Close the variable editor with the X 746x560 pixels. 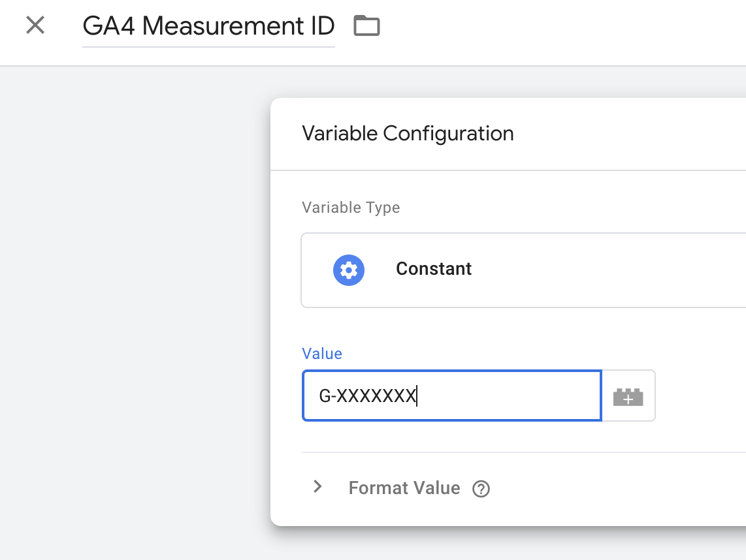35,25
